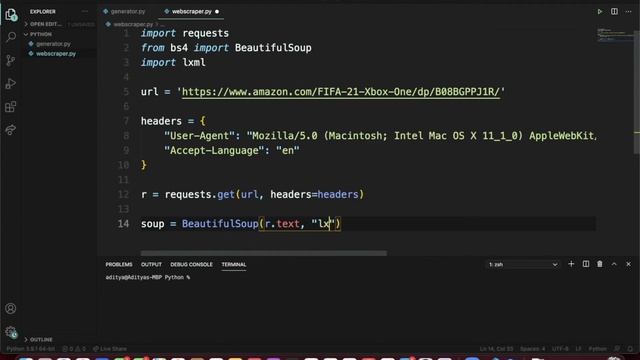
Task: Click the 'lxml' import on line 3
Action: click(x=194, y=62)
